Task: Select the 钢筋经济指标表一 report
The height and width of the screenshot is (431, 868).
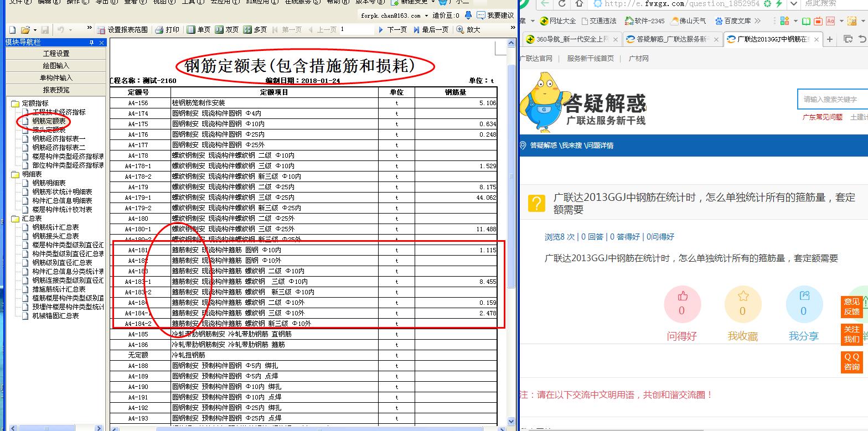Action: point(59,139)
